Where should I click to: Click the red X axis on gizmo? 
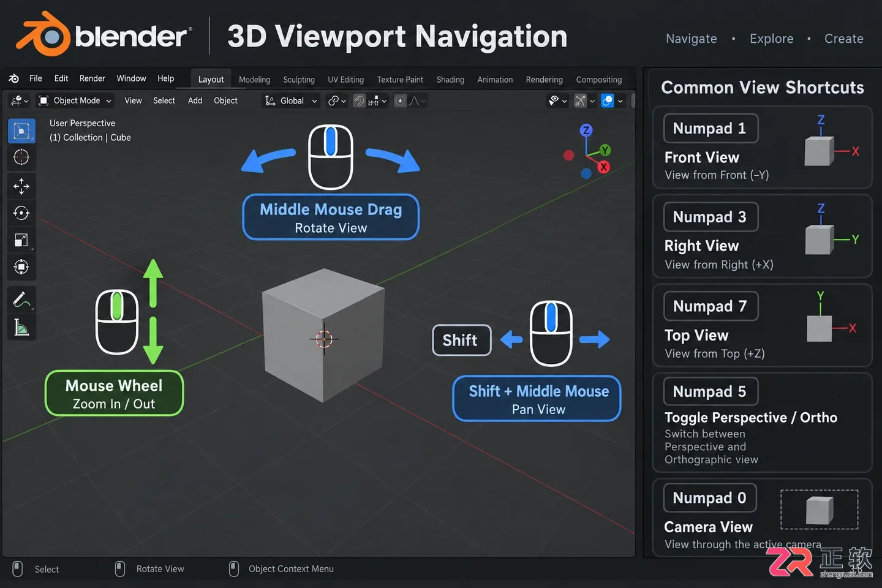[604, 167]
